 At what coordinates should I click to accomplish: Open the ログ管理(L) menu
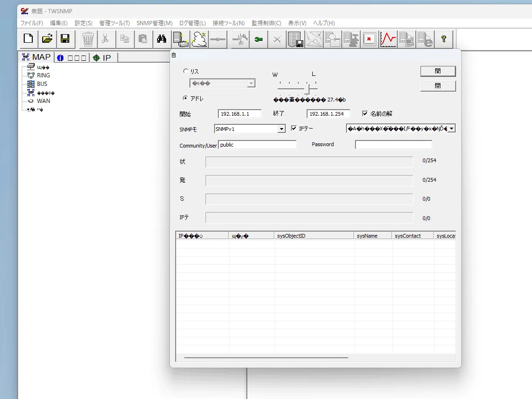192,23
